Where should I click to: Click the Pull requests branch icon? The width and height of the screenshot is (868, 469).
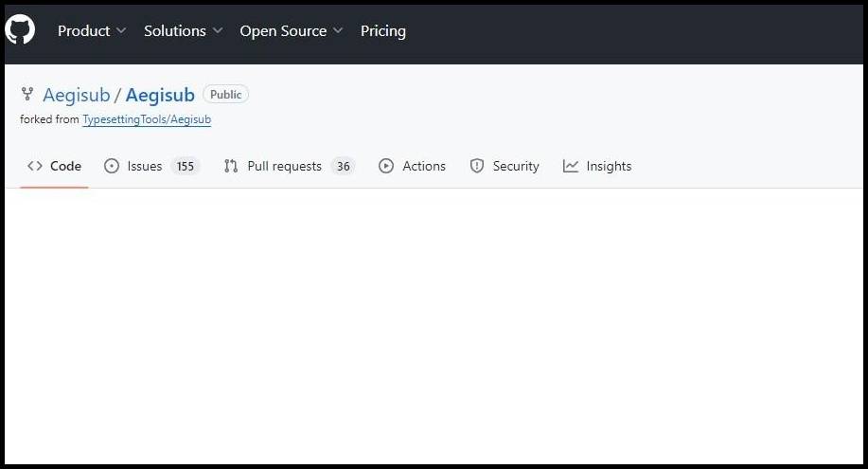[x=231, y=166]
